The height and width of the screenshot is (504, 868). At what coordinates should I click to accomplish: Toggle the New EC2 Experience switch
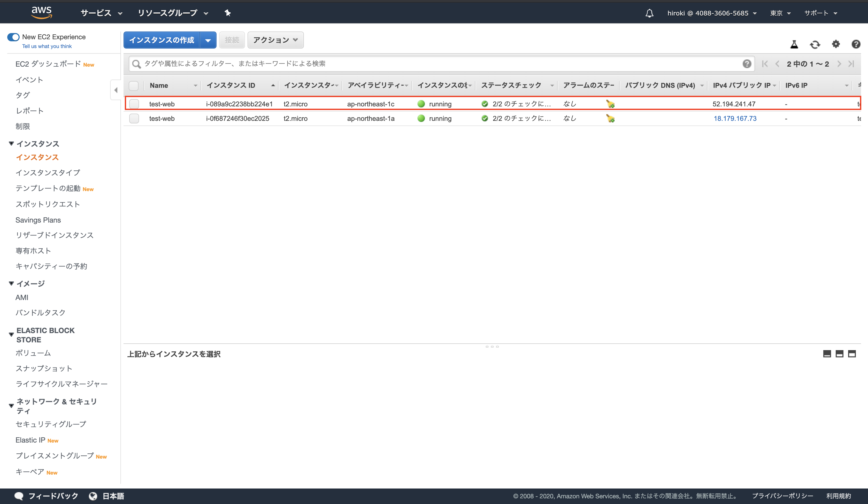point(13,37)
